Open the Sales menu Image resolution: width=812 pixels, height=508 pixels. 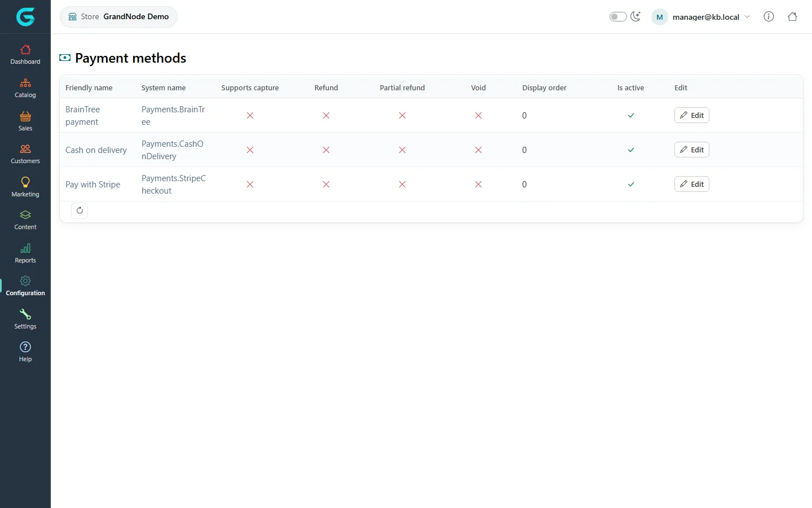[x=25, y=121]
